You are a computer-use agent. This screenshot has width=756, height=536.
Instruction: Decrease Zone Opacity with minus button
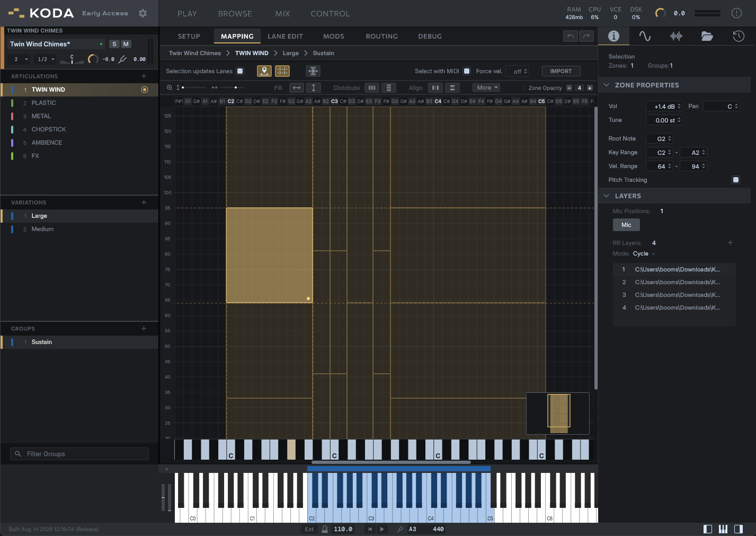[569, 88]
